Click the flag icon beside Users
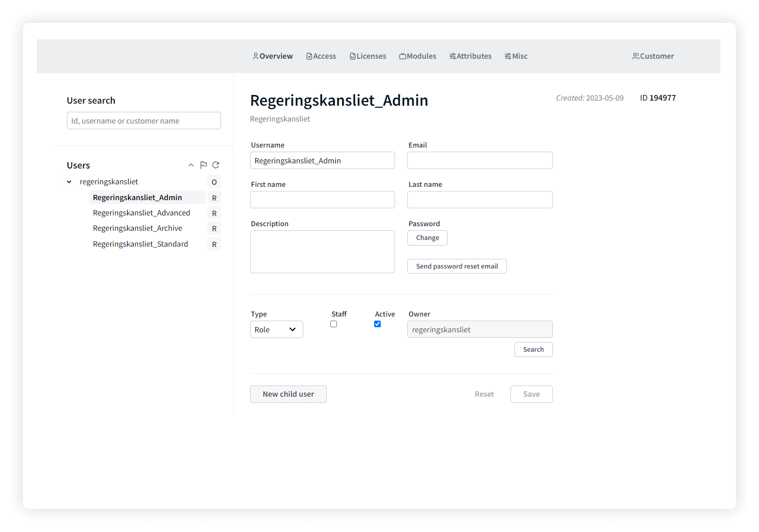 203,165
